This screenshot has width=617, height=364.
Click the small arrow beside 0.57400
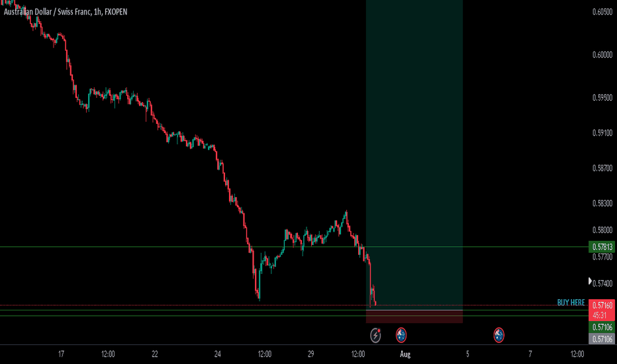tap(590, 281)
